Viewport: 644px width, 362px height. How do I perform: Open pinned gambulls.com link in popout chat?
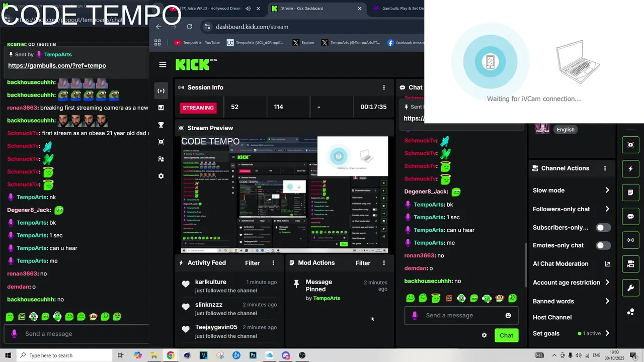coord(57,65)
